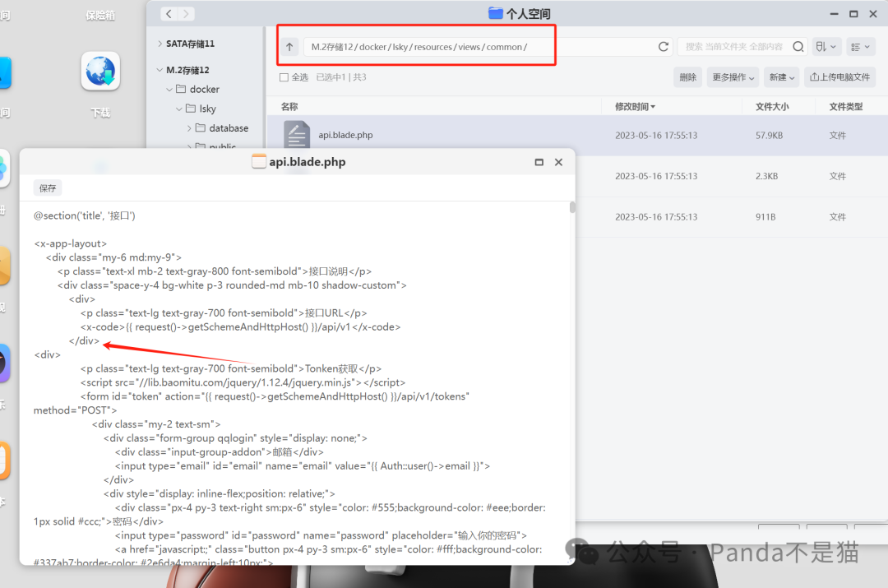Click the 57.9KB file size cell
The image size is (888, 588).
click(x=769, y=136)
